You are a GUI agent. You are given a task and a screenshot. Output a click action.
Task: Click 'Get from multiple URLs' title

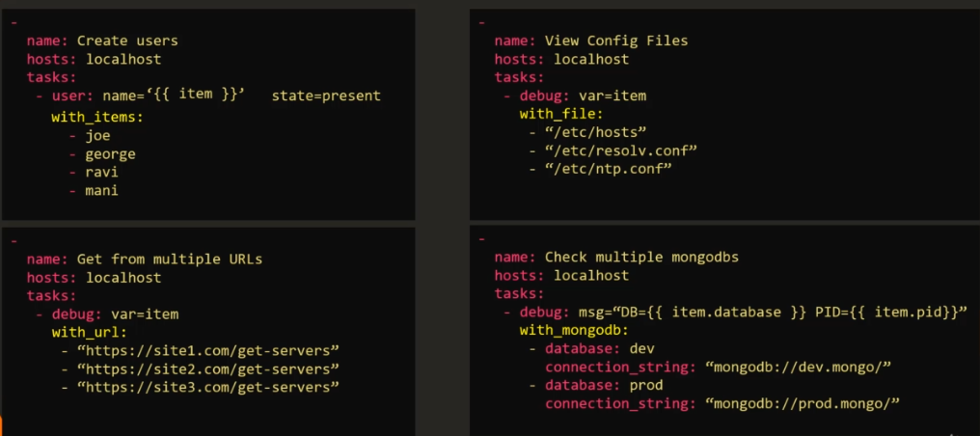pos(170,259)
